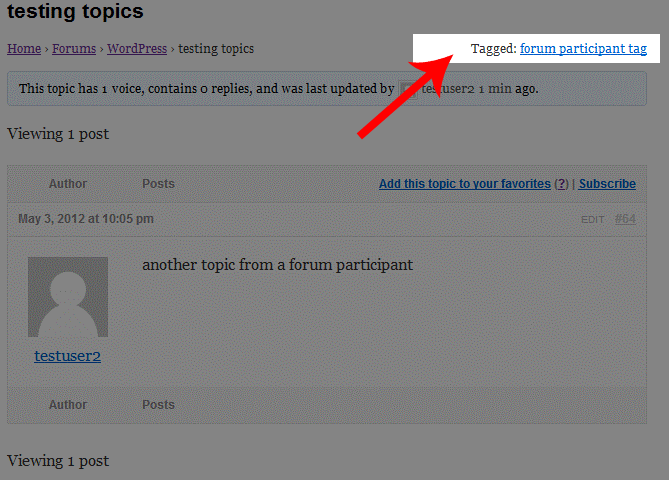The width and height of the screenshot is (669, 480).
Task: Click the post date May 3, 2012
Action: 86,219
